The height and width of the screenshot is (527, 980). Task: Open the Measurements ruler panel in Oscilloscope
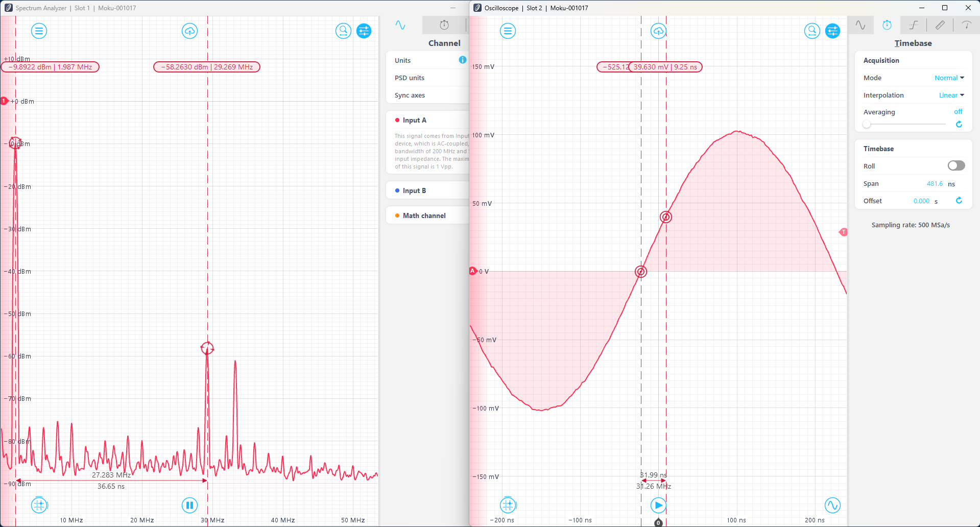(x=940, y=25)
